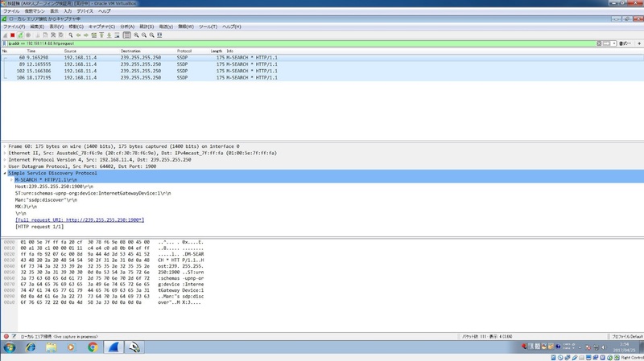Open Windows Explorer folder from taskbar
The width and height of the screenshot is (644, 361).
(52, 347)
